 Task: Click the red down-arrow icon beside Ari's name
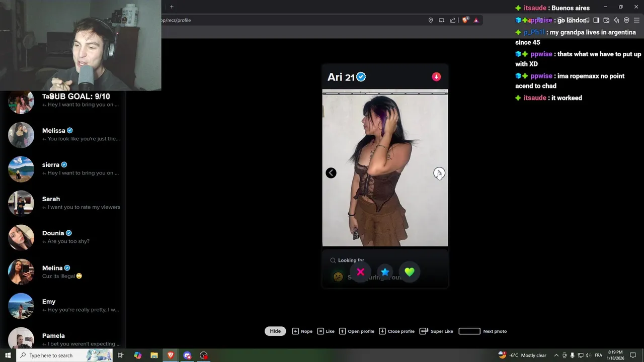pyautogui.click(x=436, y=77)
